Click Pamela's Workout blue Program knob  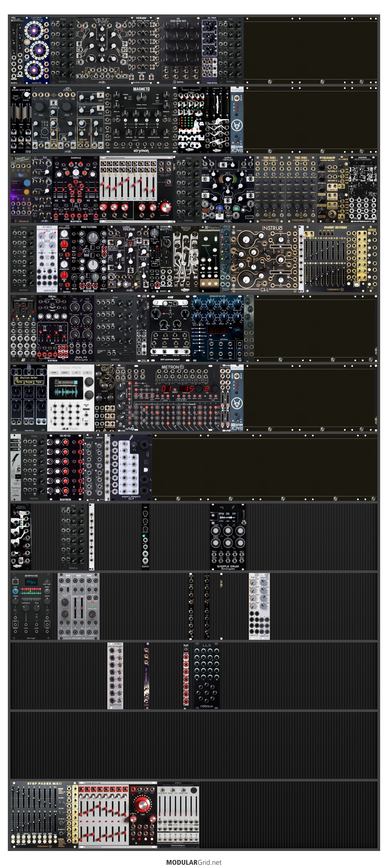pos(26,183)
